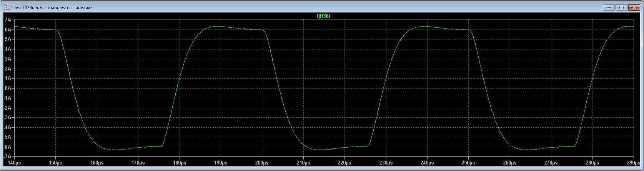Image resolution: width=644 pixels, height=171 pixels.
Task: Click the 210µs time axis label
Action: tap(303, 163)
